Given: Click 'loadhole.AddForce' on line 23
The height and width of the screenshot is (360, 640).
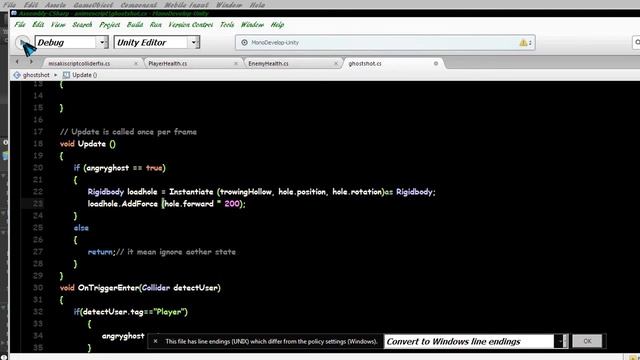Looking at the screenshot, I should pyautogui.click(x=123, y=204).
